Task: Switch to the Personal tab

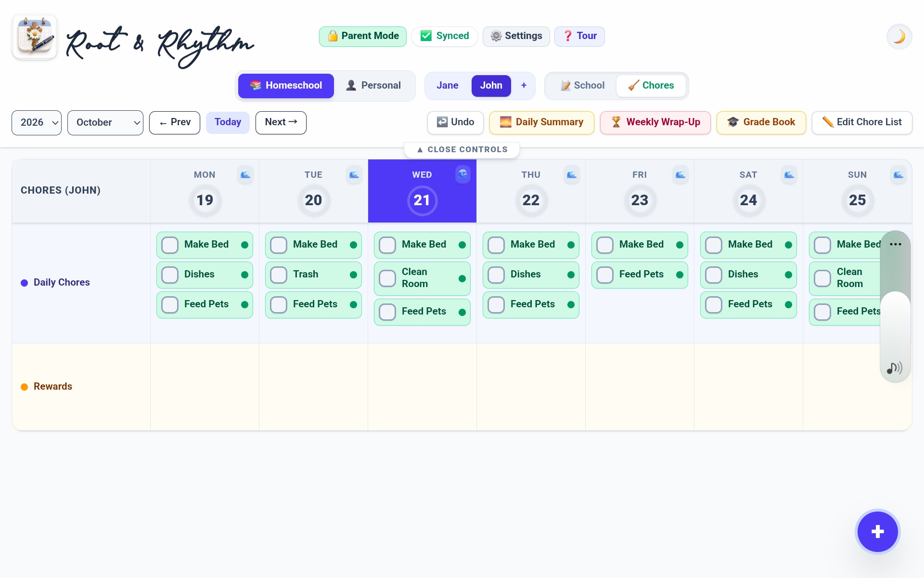Action: coord(374,86)
